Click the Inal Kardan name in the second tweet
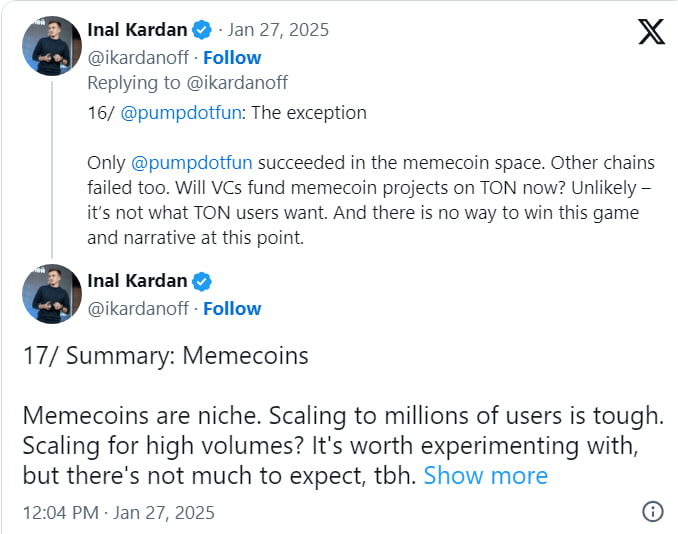 135,281
